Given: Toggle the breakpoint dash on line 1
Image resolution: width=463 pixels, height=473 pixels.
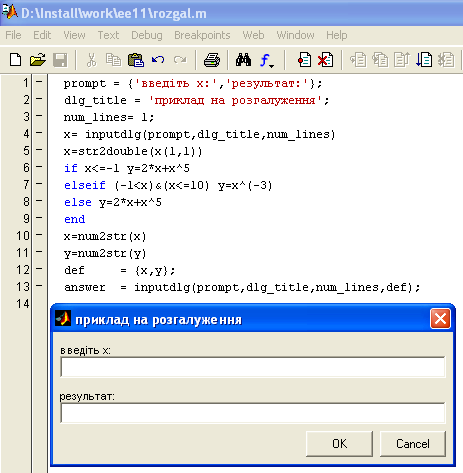Looking at the screenshot, I should coord(39,81).
